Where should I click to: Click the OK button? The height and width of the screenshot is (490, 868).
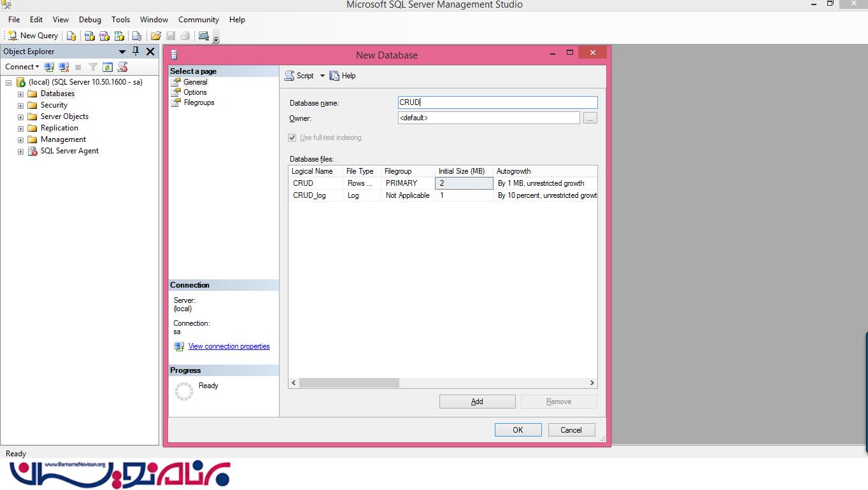coord(518,430)
